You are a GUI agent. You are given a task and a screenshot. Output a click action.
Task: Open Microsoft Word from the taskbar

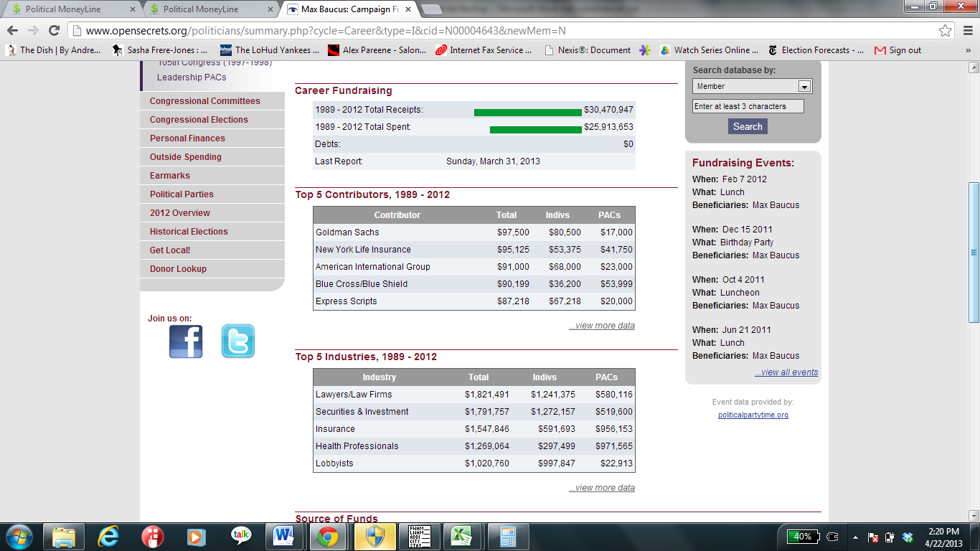tap(285, 537)
